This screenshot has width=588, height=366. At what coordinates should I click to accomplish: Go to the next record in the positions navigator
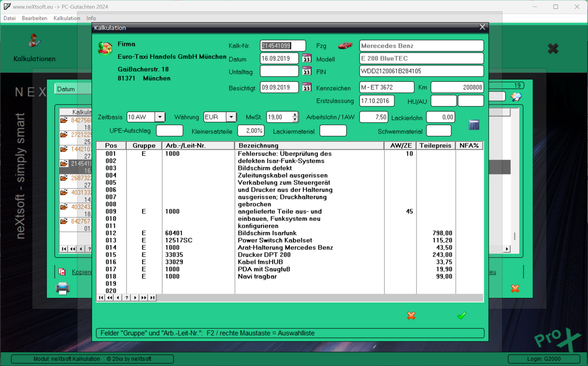coord(135,297)
